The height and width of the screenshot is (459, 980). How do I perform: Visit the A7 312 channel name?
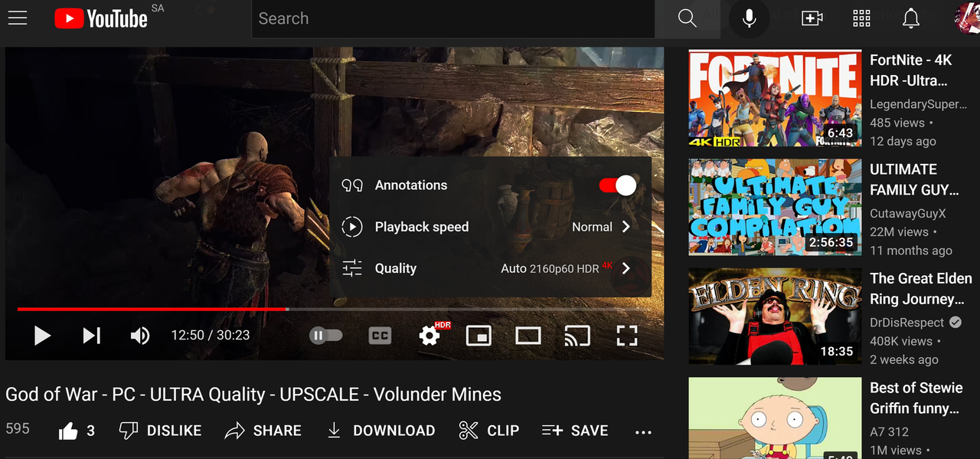tap(889, 432)
